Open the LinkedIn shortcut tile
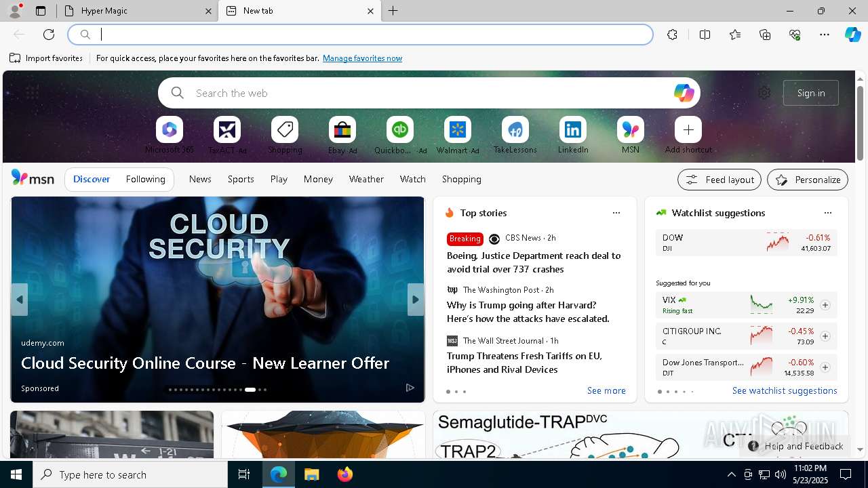The image size is (868, 488). pos(573,129)
